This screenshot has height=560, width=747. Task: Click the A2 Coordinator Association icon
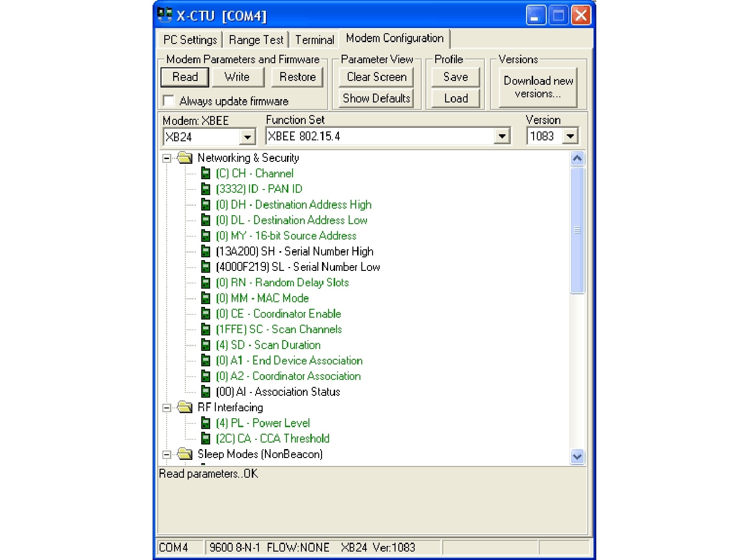tap(205, 376)
